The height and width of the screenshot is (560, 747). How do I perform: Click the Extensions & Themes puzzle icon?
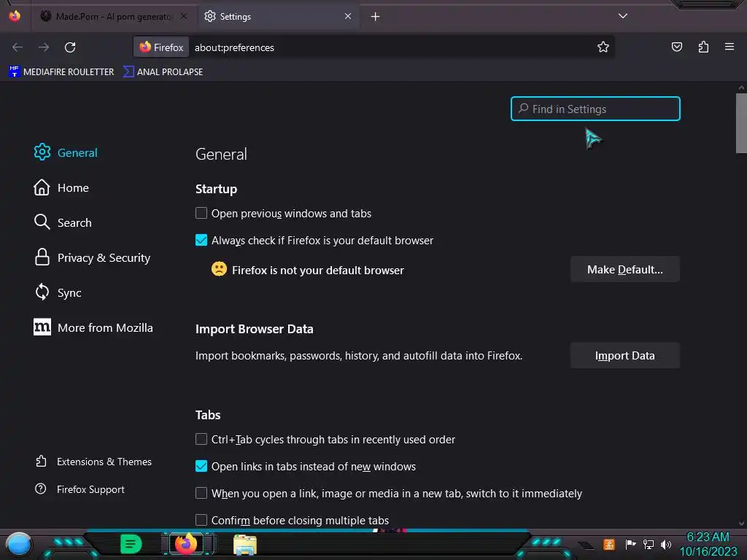41,462
